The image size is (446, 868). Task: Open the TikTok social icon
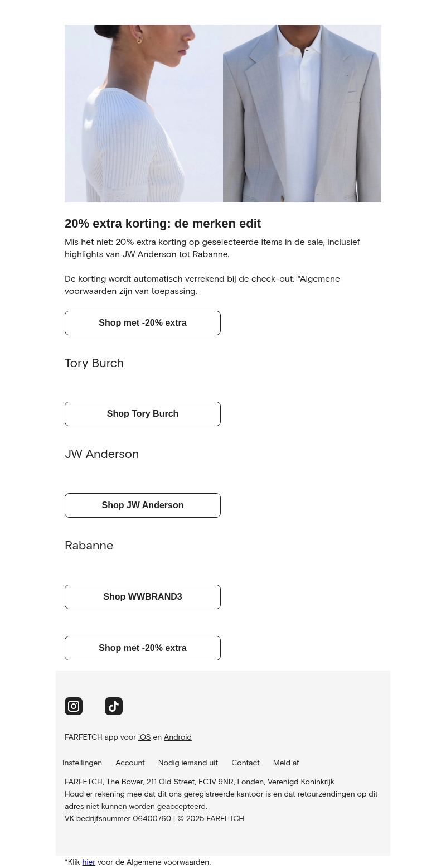[114, 706]
